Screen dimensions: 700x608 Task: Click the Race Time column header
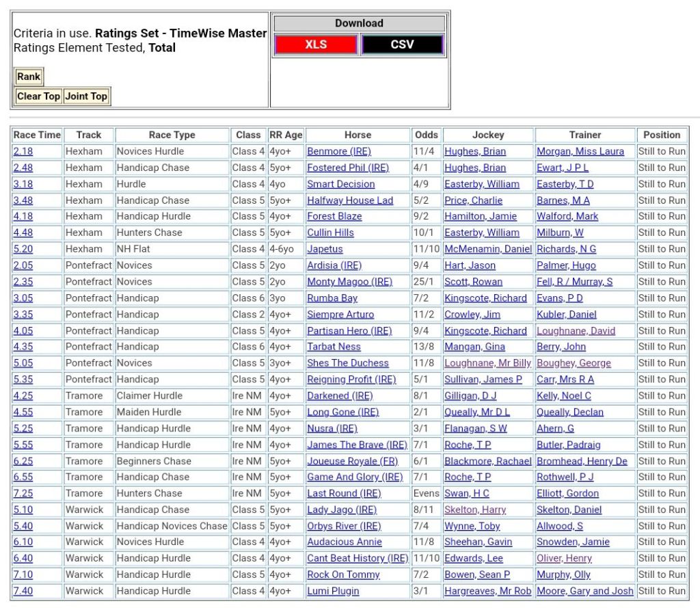[37, 135]
